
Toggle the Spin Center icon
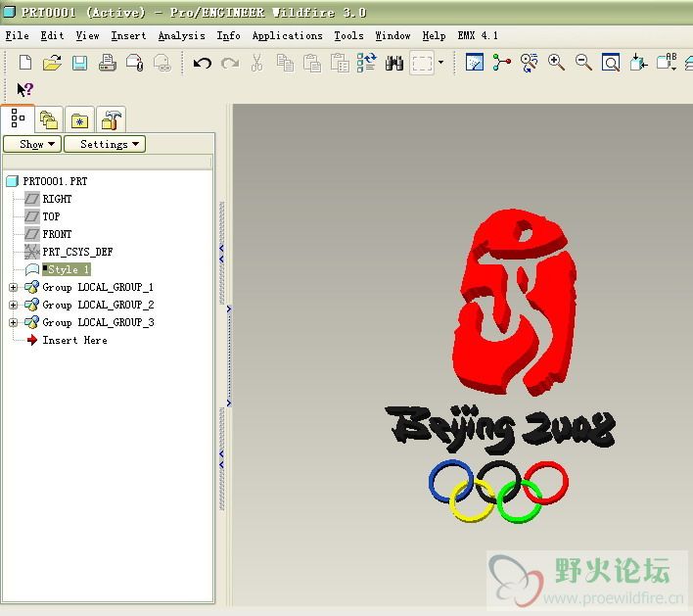coord(501,63)
